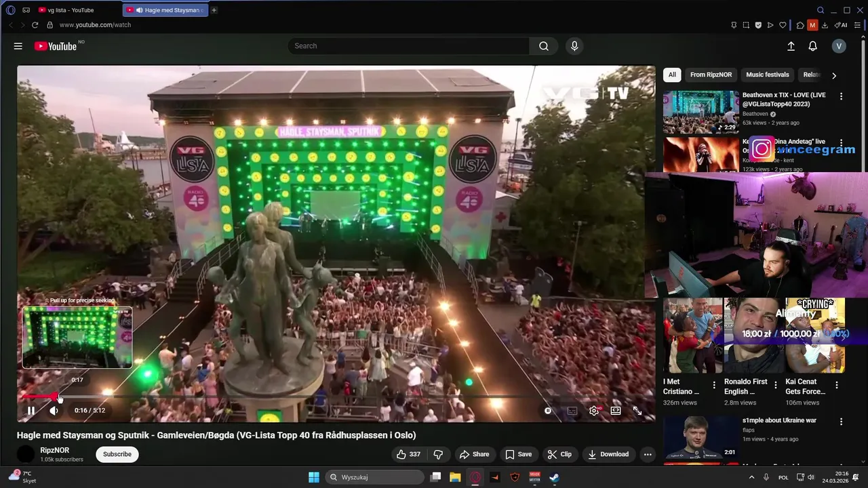Viewport: 868px width, 488px height.
Task: Open the browser extensions cube icon
Action: coord(800,25)
